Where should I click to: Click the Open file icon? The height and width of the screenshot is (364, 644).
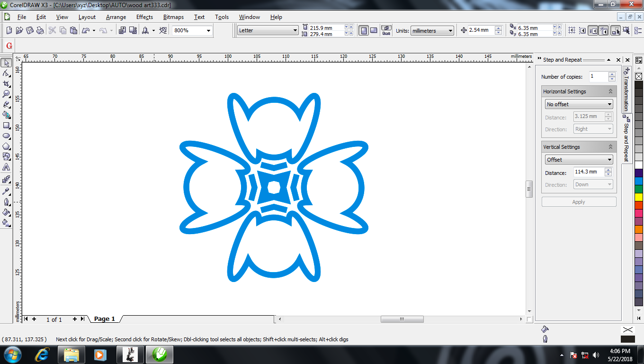[x=19, y=30]
